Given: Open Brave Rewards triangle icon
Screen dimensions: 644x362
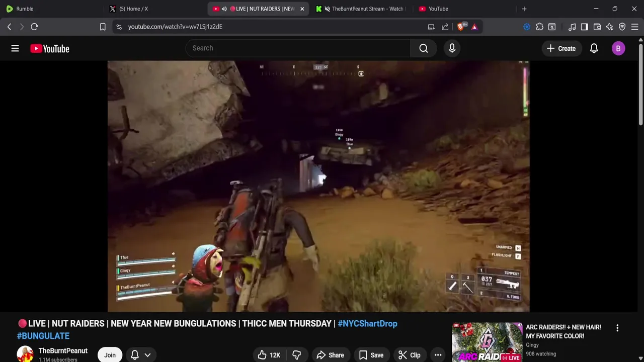Looking at the screenshot, I should click(474, 27).
